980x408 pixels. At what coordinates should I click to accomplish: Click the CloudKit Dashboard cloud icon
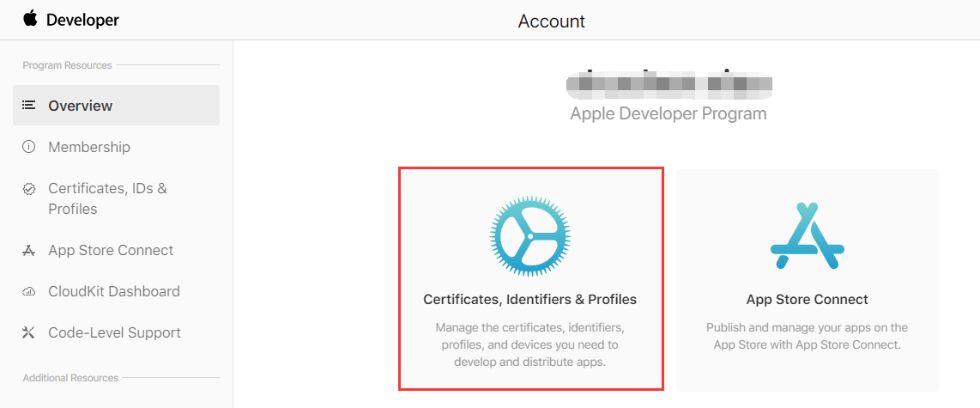(x=29, y=292)
